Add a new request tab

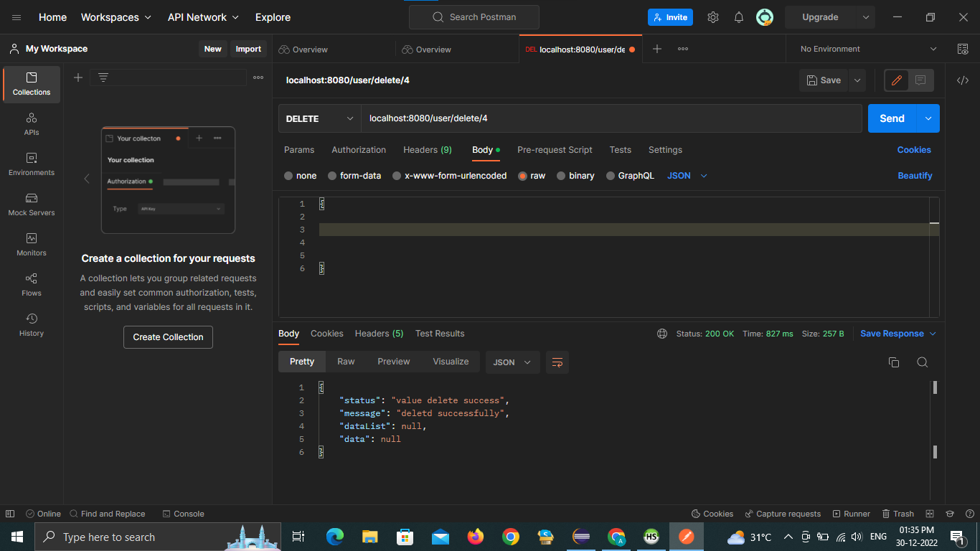[x=657, y=49]
